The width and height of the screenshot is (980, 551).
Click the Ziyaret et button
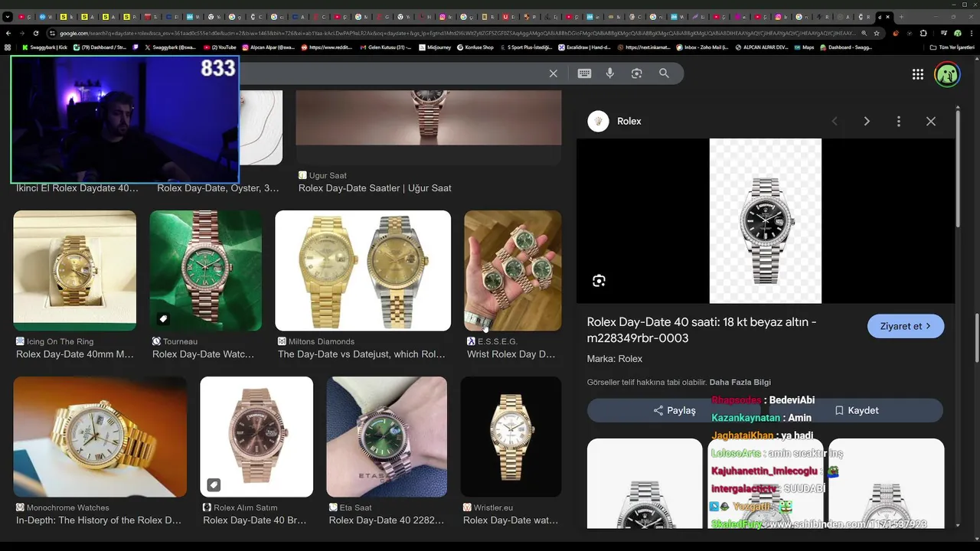tap(906, 326)
